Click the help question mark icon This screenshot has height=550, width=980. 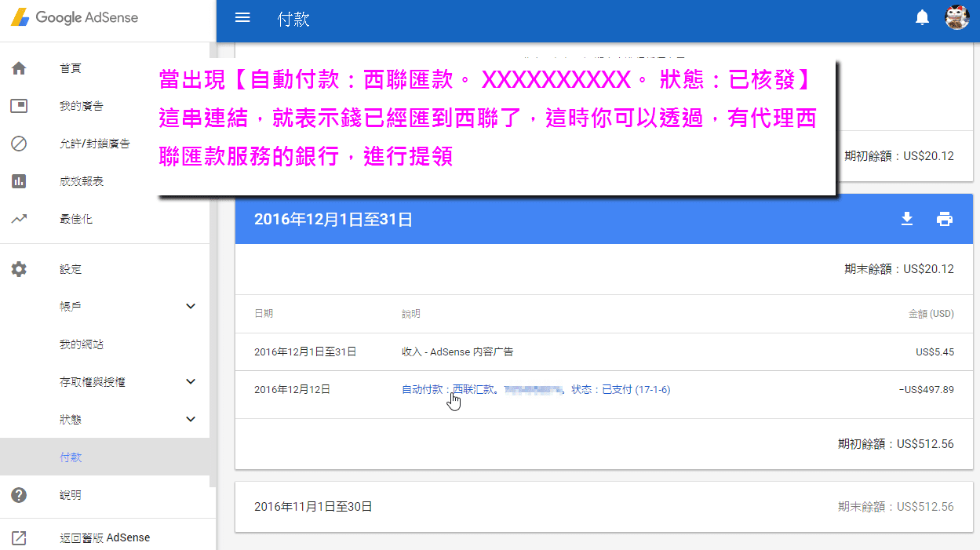pyautogui.click(x=19, y=495)
